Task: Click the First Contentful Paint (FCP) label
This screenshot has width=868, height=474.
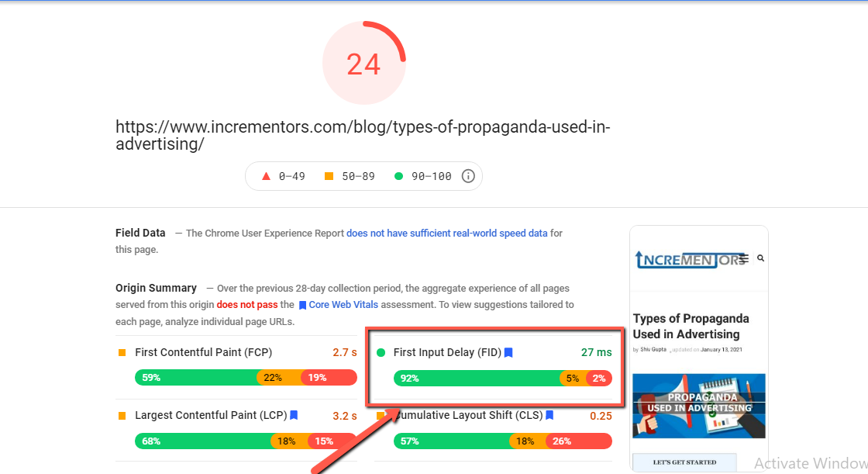Action: click(204, 352)
